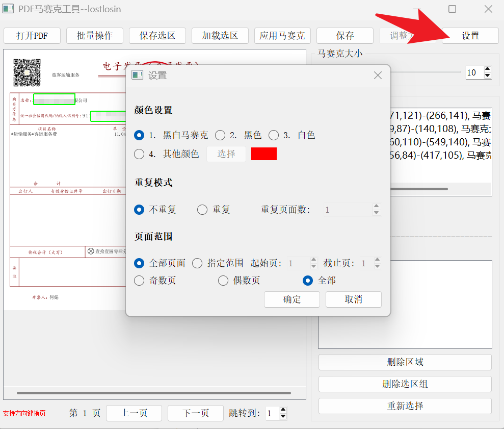The height and width of the screenshot is (429, 504).
Task: Click the red custom color swatch
Action: (x=264, y=154)
